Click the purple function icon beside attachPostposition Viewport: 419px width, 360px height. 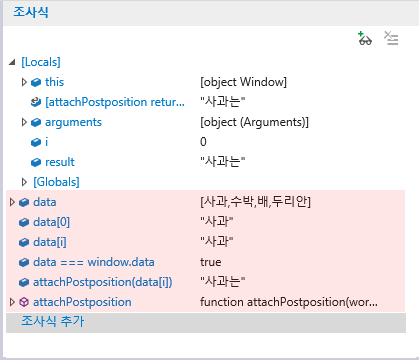click(x=24, y=302)
